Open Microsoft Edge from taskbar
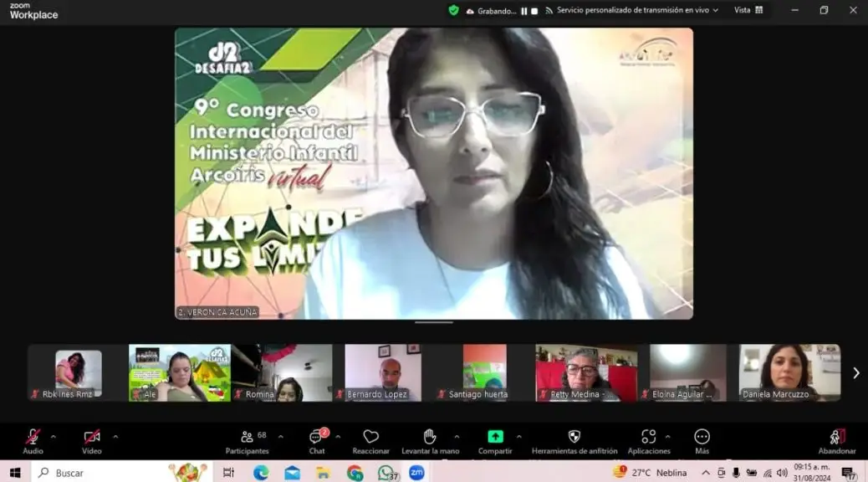Viewport: 868px width, 482px height. [261, 473]
